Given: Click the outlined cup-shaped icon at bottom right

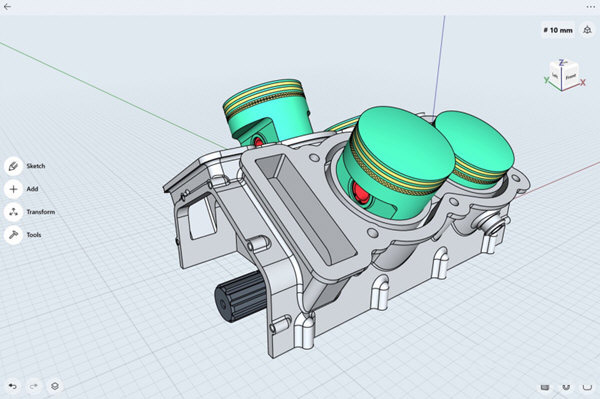Looking at the screenshot, I should point(587,388).
